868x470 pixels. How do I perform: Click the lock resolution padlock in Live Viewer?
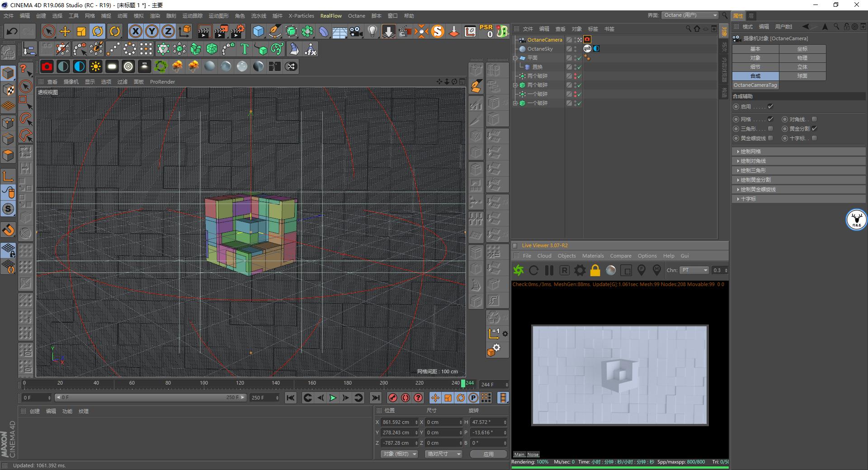[x=595, y=270]
